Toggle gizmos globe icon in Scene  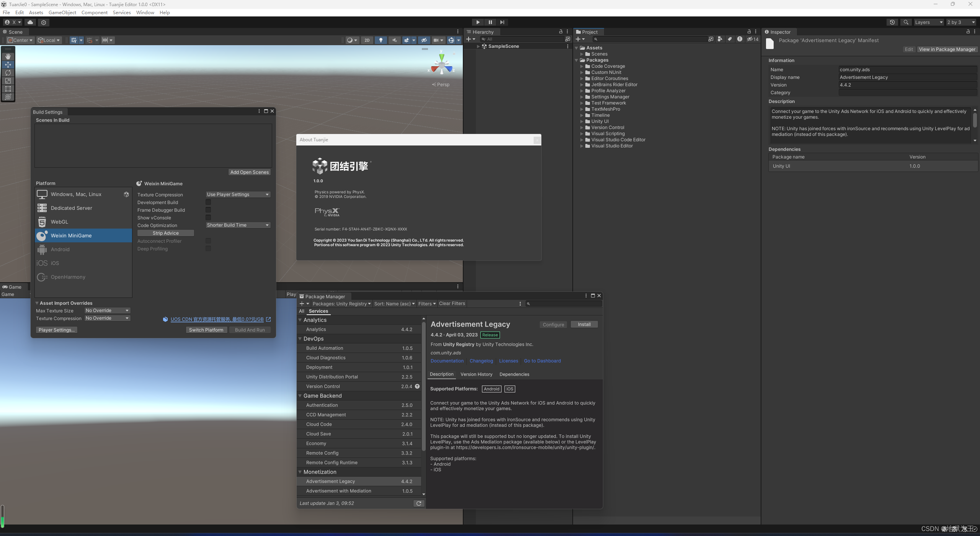point(451,40)
